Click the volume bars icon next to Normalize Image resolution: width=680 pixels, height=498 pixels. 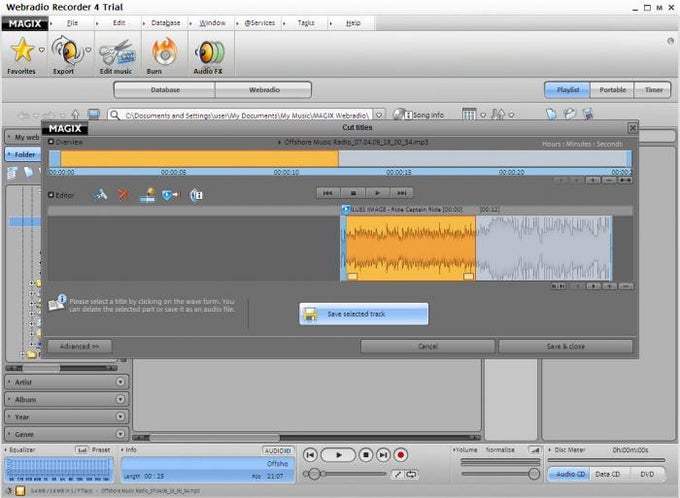535,450
